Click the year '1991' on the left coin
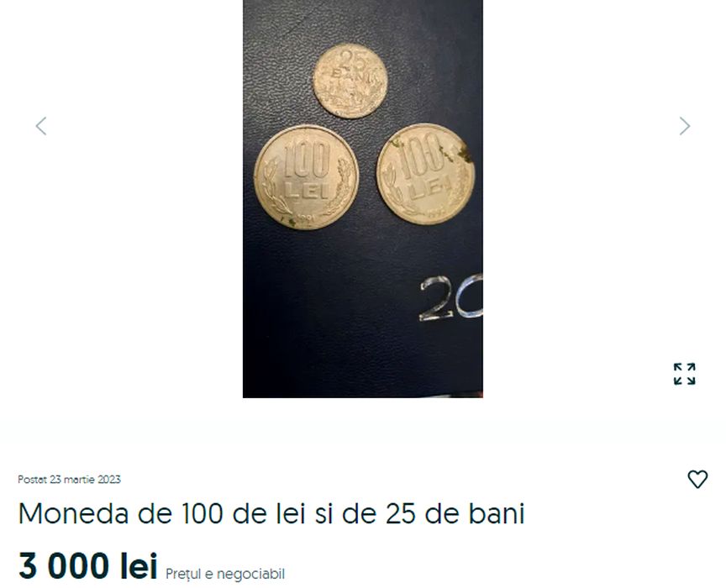Image resolution: width=726 pixels, height=588 pixels. [x=305, y=218]
